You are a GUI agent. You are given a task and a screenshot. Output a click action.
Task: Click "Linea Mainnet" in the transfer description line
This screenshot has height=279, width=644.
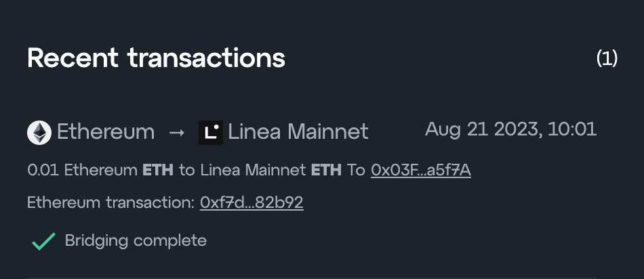252,170
